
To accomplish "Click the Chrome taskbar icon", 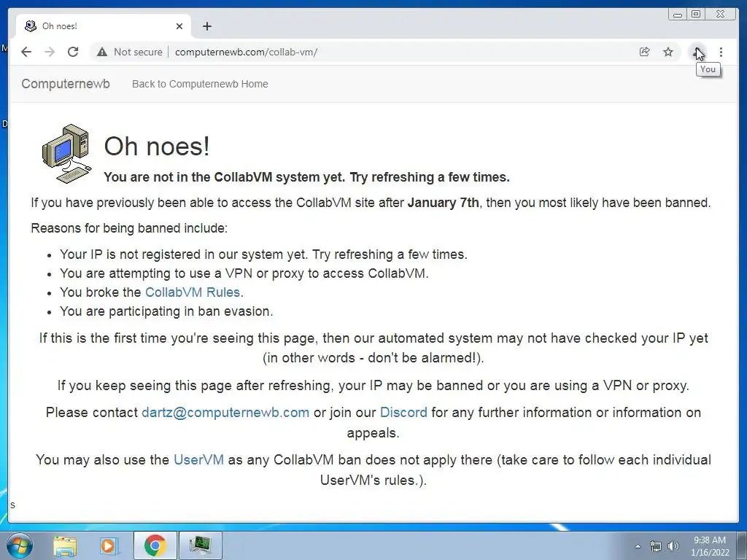I will pyautogui.click(x=155, y=545).
